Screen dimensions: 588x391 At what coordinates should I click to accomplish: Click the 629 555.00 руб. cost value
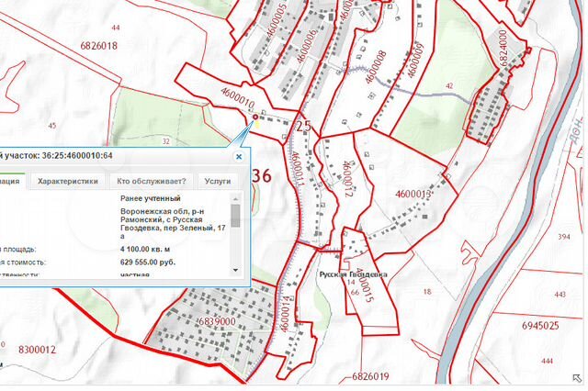coord(149,262)
